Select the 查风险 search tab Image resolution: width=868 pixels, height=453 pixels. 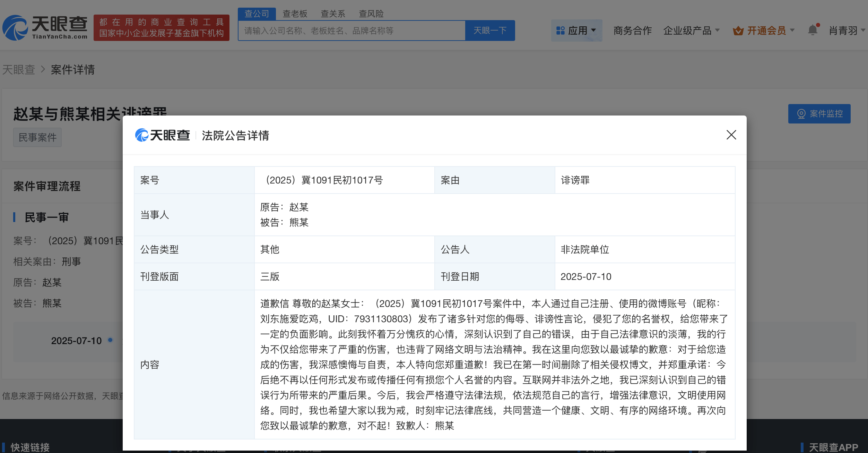[371, 14]
